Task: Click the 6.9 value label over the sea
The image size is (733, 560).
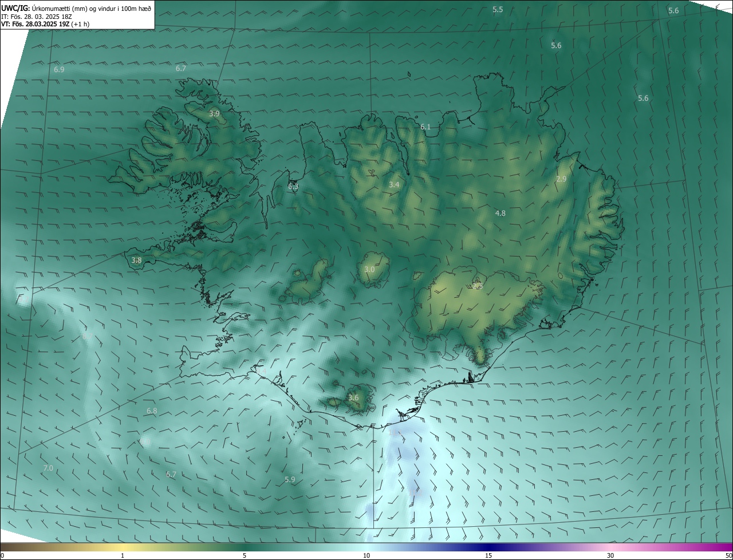Action: [x=59, y=69]
